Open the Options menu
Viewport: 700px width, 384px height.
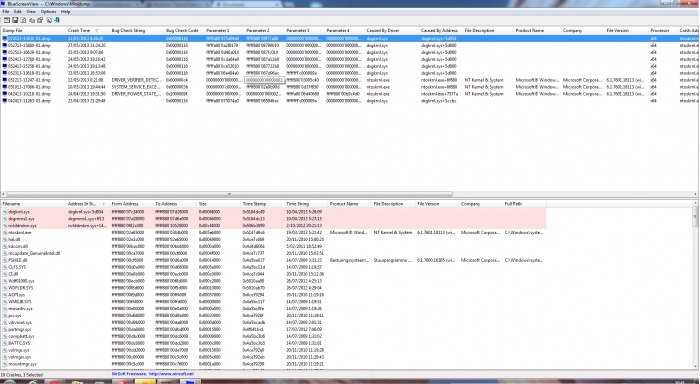tap(48, 12)
